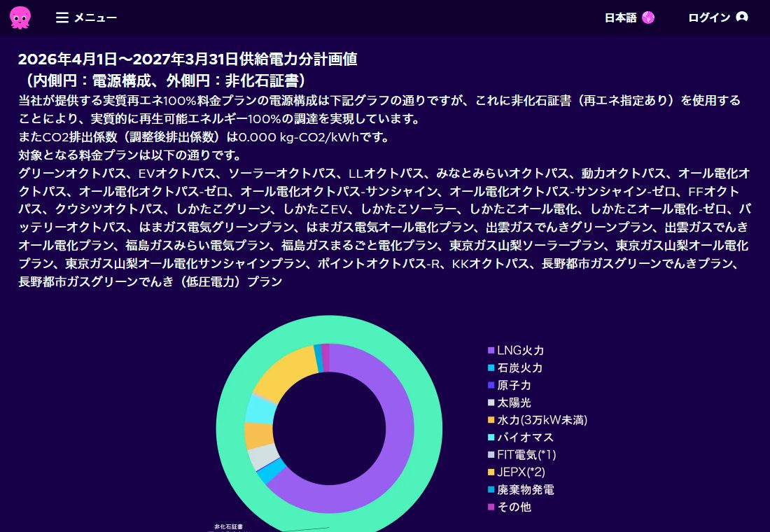Click the ログイン link
Image resolution: width=770 pixels, height=532 pixels.
(709, 17)
